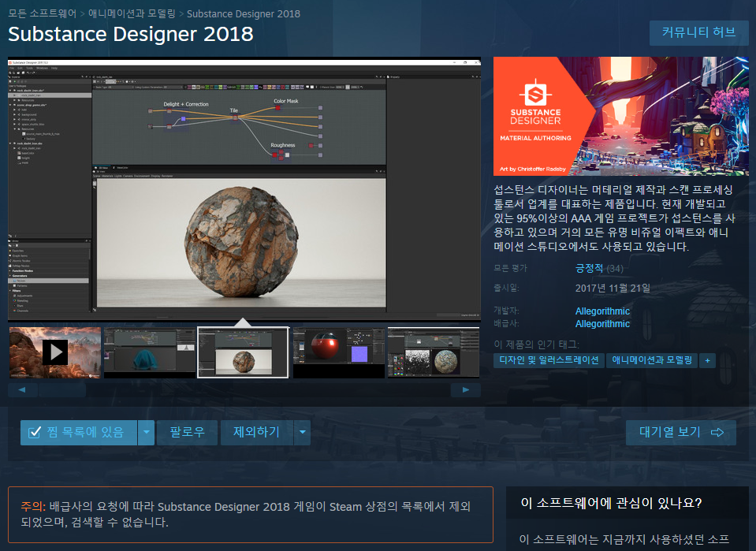Select 애니메이션과 모델링 tag
Image resolution: width=756 pixels, height=551 pixels.
(652, 360)
